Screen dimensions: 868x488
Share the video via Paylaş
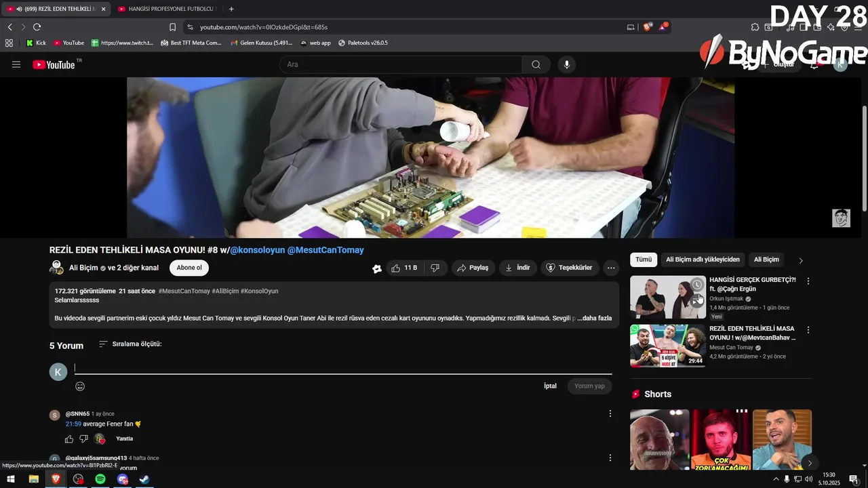point(473,268)
